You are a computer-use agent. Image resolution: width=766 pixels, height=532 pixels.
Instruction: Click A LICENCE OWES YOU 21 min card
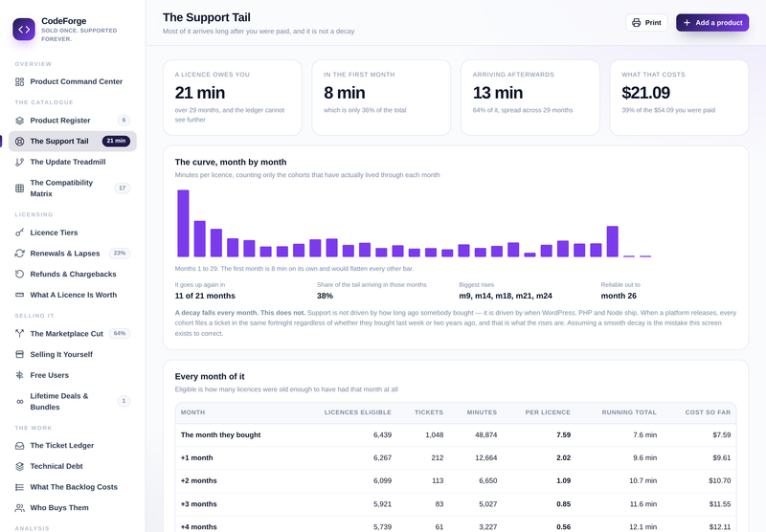pyautogui.click(x=232, y=98)
